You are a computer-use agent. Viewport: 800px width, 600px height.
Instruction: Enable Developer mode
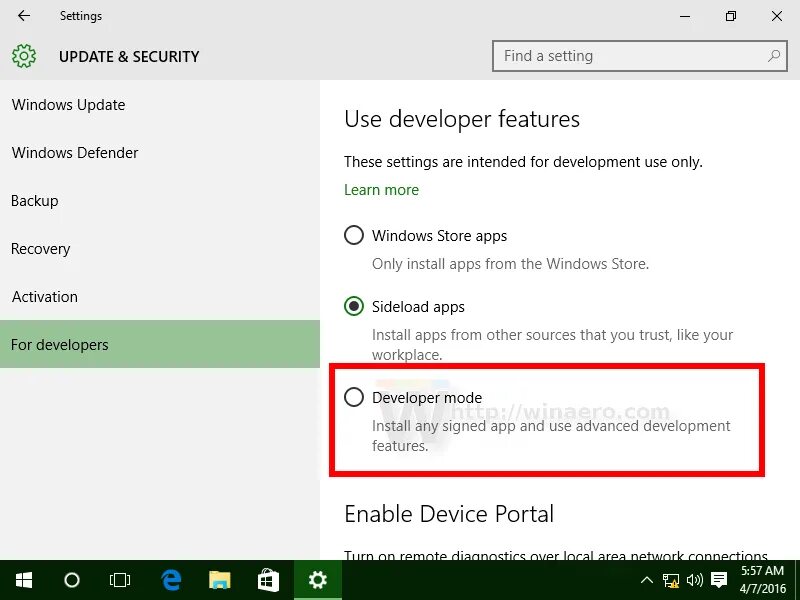pos(354,397)
